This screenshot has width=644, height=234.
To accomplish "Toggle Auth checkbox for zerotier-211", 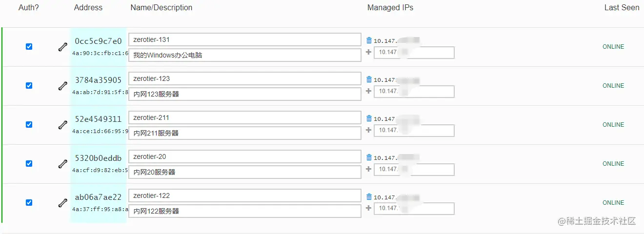I will click(x=29, y=125).
